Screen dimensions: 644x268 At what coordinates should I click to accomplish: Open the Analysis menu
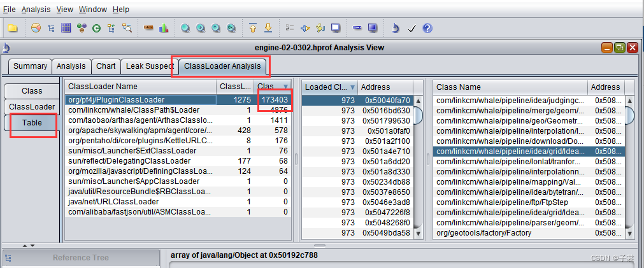pyautogui.click(x=36, y=10)
